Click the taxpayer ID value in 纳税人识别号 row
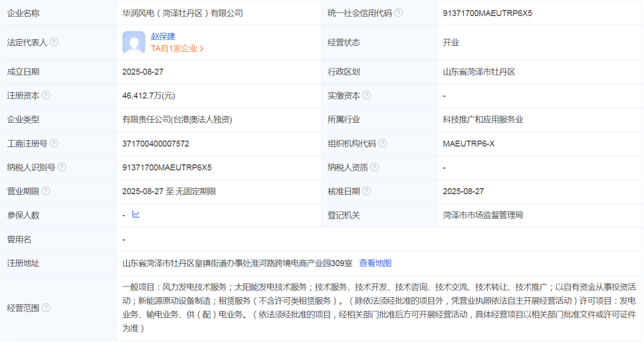The height and width of the screenshot is (343, 644). tap(167, 167)
